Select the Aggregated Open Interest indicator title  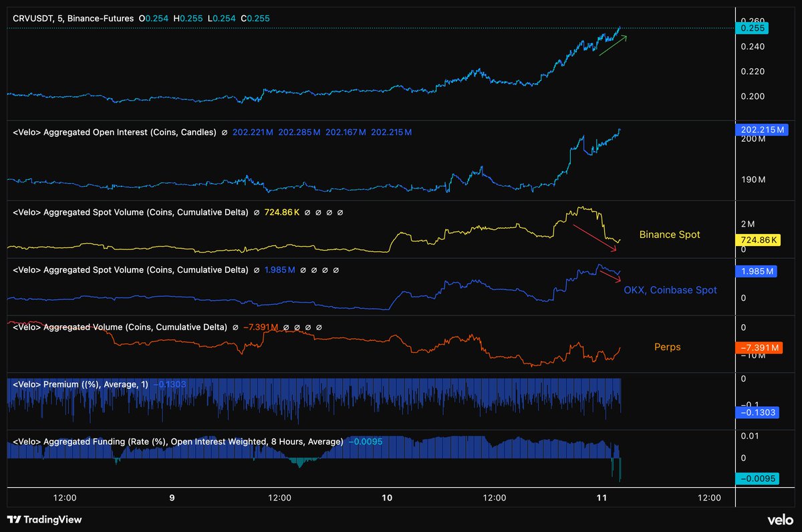tap(114, 132)
